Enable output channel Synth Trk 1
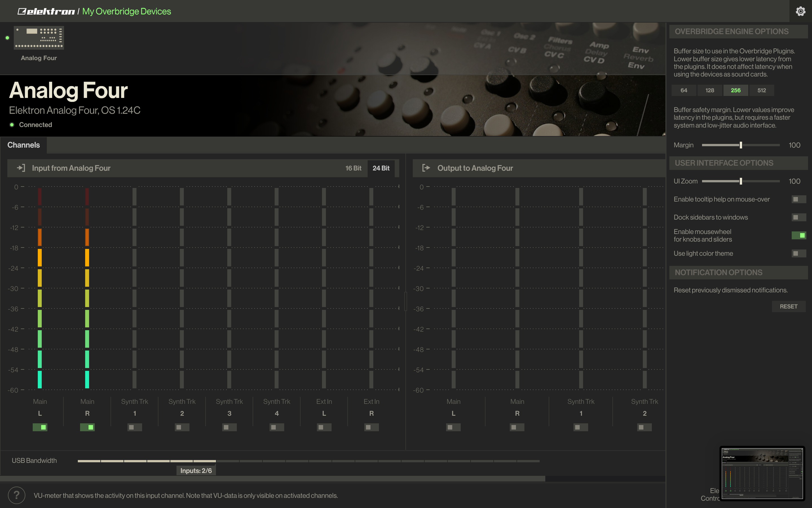This screenshot has height=508, width=812. [x=581, y=427]
